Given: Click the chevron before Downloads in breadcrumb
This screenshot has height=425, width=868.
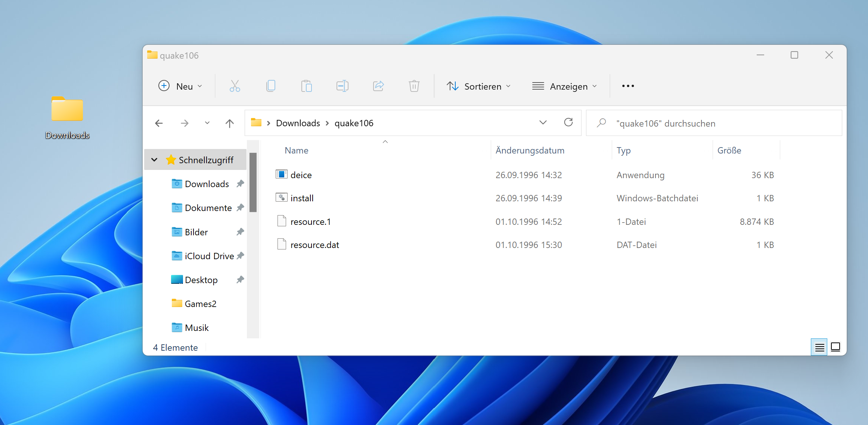Looking at the screenshot, I should click(x=269, y=123).
